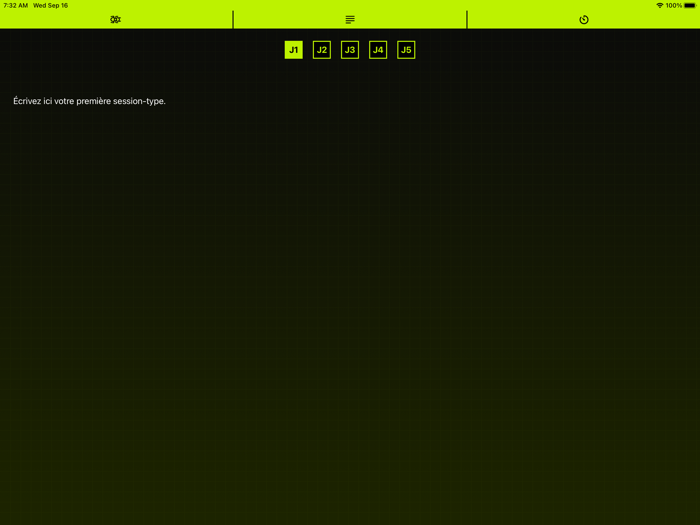Tap the 100% battery percentage
700x525 pixels.
tap(674, 5)
